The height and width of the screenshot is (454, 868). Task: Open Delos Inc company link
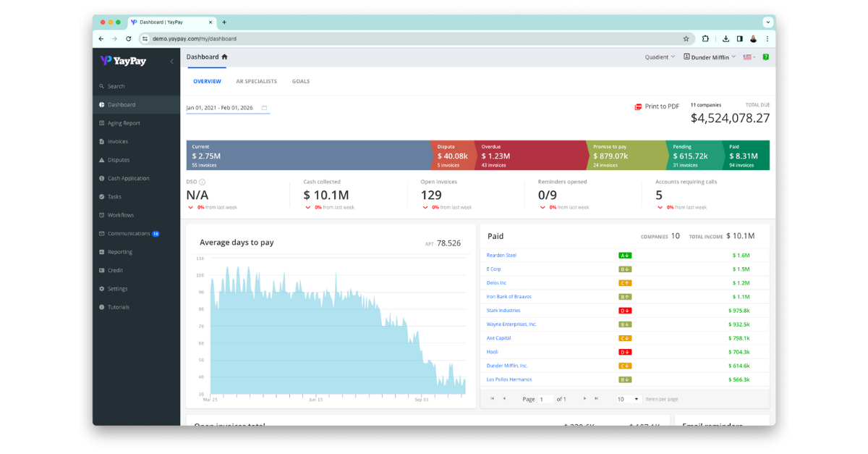pos(496,282)
